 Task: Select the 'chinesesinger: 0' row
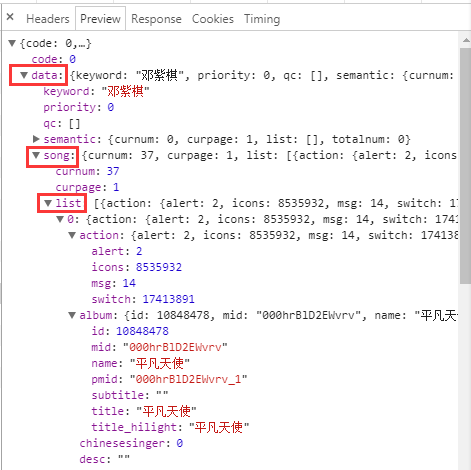131,443
